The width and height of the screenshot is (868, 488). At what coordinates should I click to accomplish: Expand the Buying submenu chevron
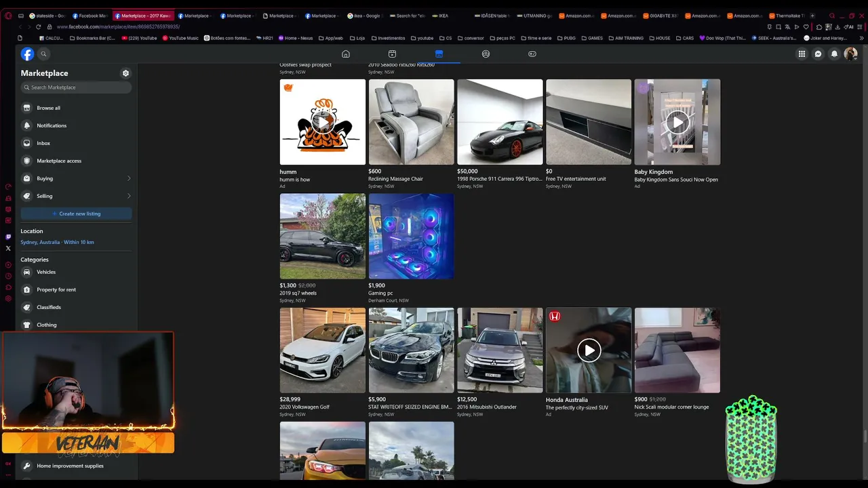pos(129,178)
